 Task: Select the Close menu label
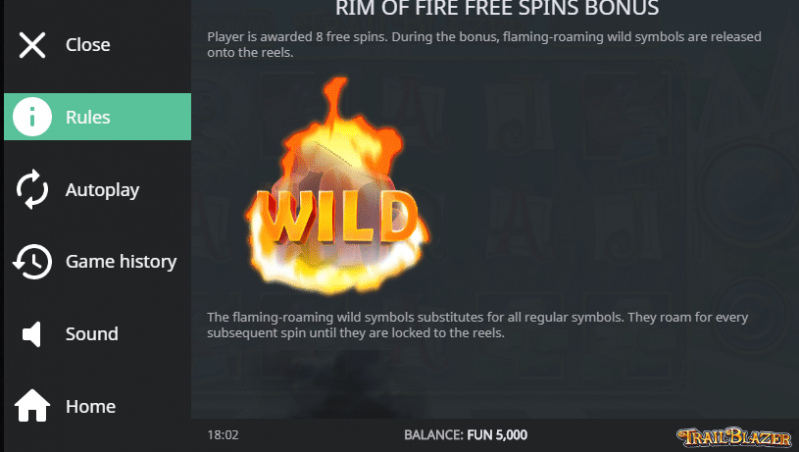pos(88,45)
